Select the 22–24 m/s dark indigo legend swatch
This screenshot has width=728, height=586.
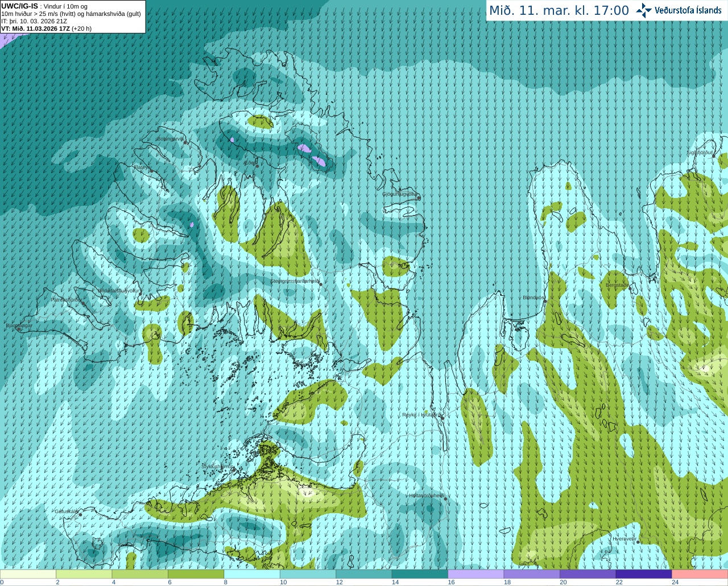tap(644, 574)
